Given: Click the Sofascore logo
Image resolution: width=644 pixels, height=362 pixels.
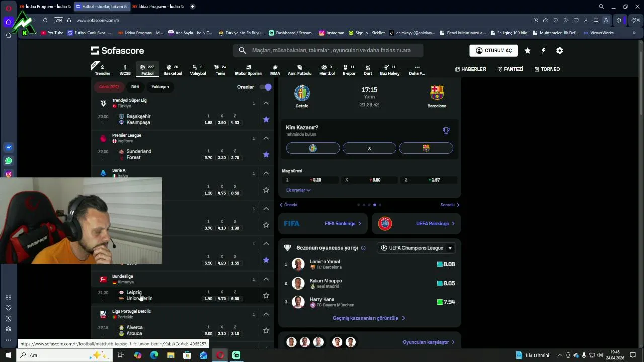Looking at the screenshot, I should click(117, 50).
